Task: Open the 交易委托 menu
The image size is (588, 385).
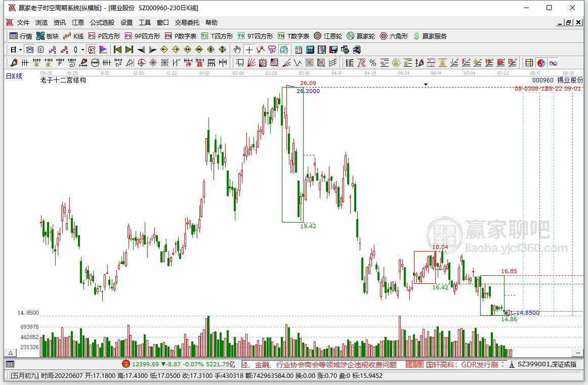Action: tap(187, 22)
